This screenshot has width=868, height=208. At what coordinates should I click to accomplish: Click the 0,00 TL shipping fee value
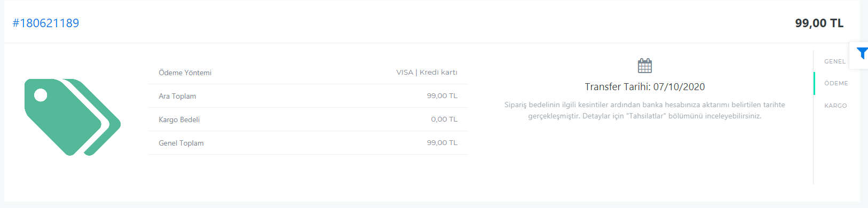click(x=444, y=119)
